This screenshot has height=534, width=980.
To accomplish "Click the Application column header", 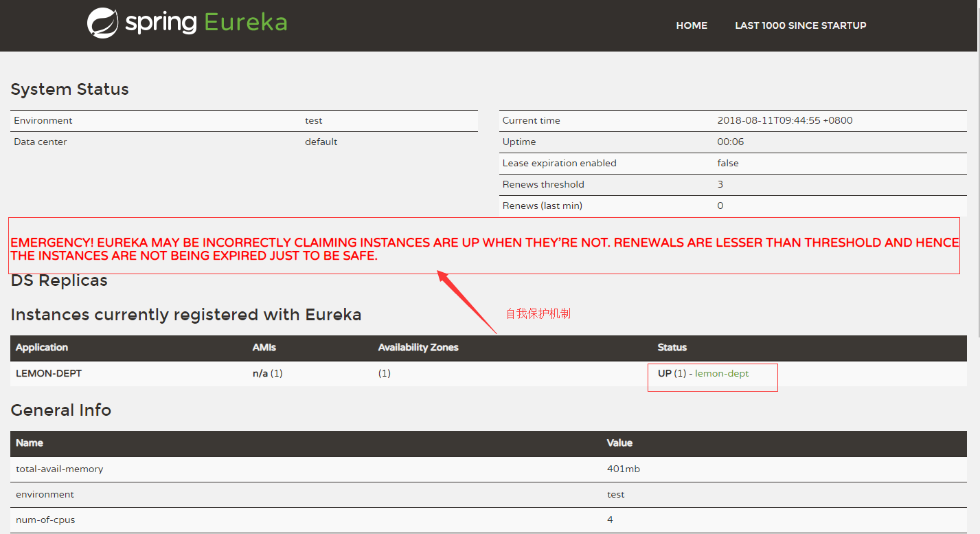I will pos(42,348).
